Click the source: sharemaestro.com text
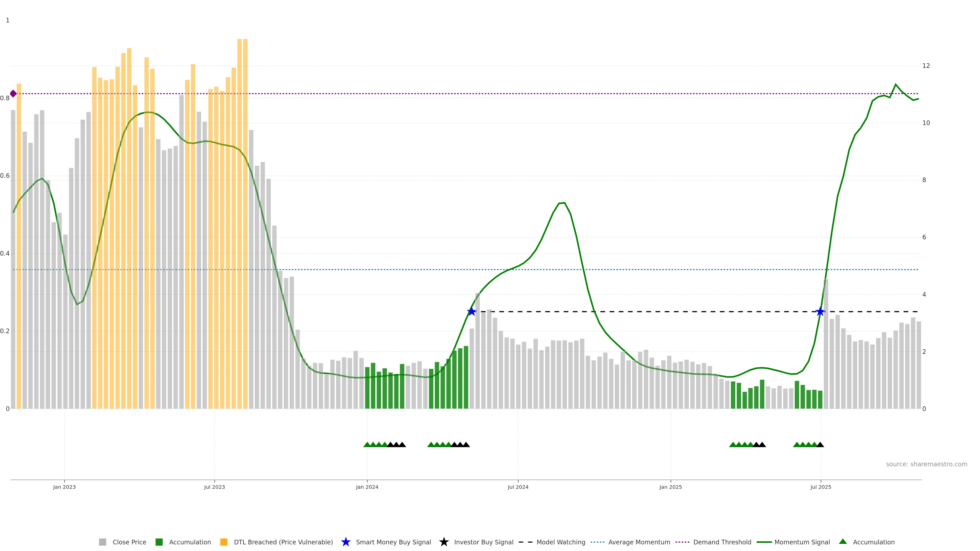980x551 pixels. [926, 464]
